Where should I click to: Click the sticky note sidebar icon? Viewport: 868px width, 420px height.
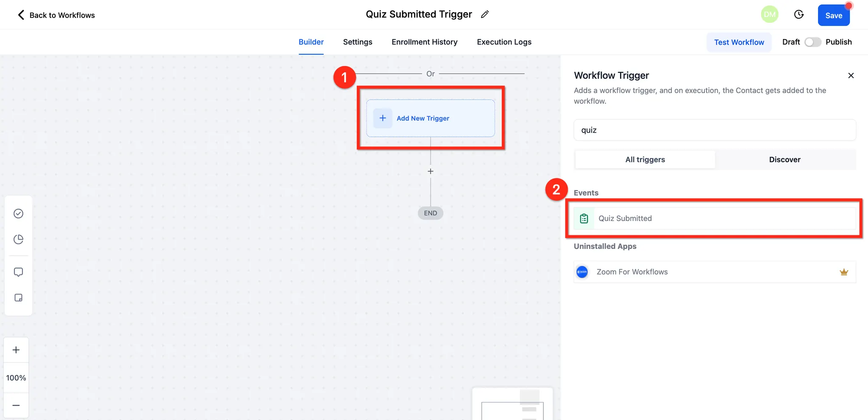pos(18,298)
